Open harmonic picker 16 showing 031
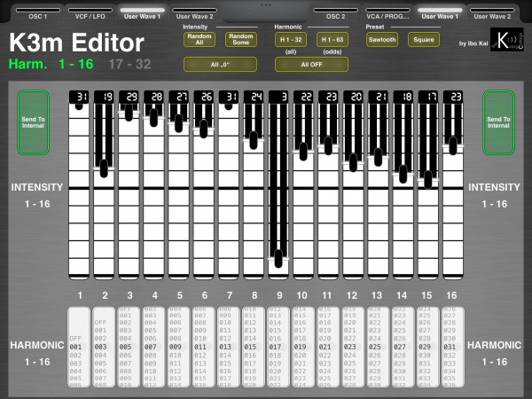Screen dimensions: 532x399 (453, 347)
